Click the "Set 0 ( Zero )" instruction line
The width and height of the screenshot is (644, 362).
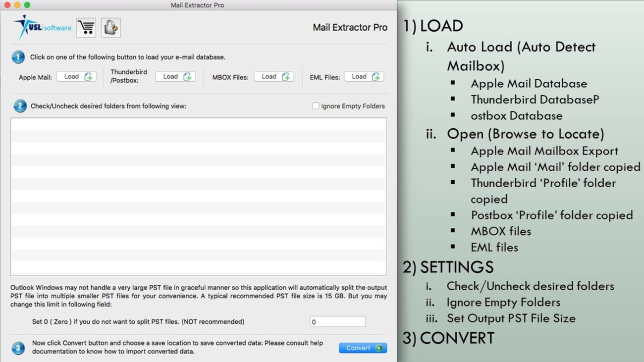[138, 322]
